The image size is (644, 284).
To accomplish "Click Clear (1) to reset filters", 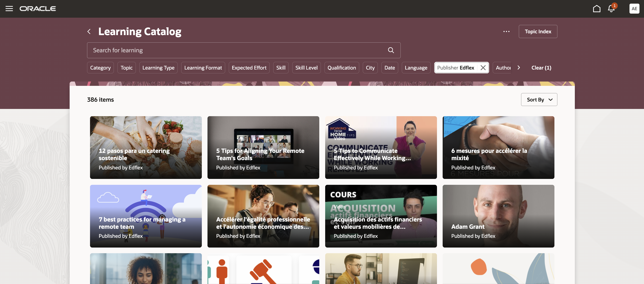I will pos(541,68).
